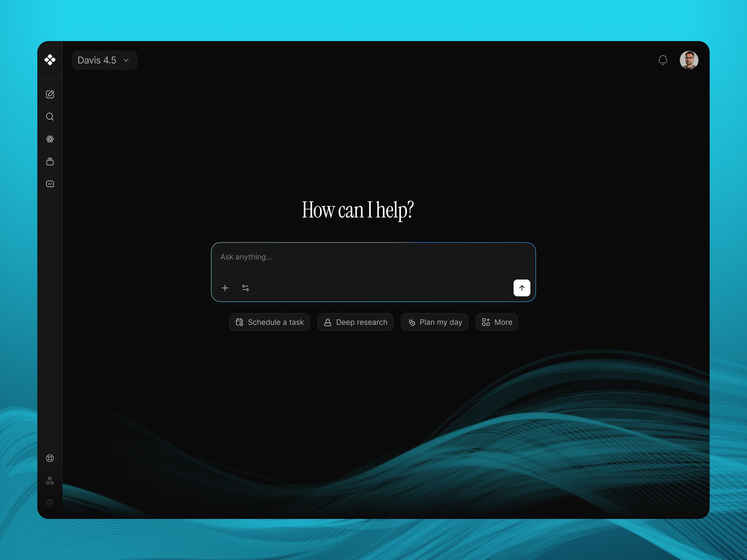
Task: Choose Schedule a task suggestion
Action: (269, 322)
